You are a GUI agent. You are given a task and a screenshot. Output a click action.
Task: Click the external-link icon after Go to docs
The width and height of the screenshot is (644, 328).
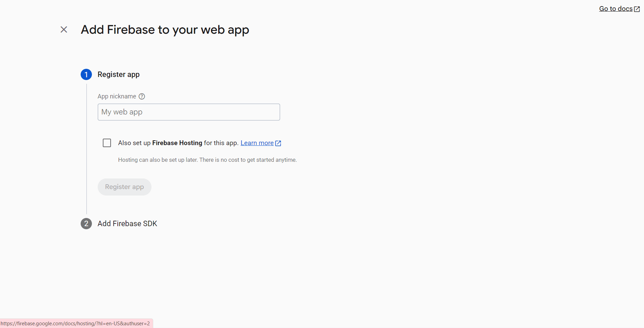637,9
